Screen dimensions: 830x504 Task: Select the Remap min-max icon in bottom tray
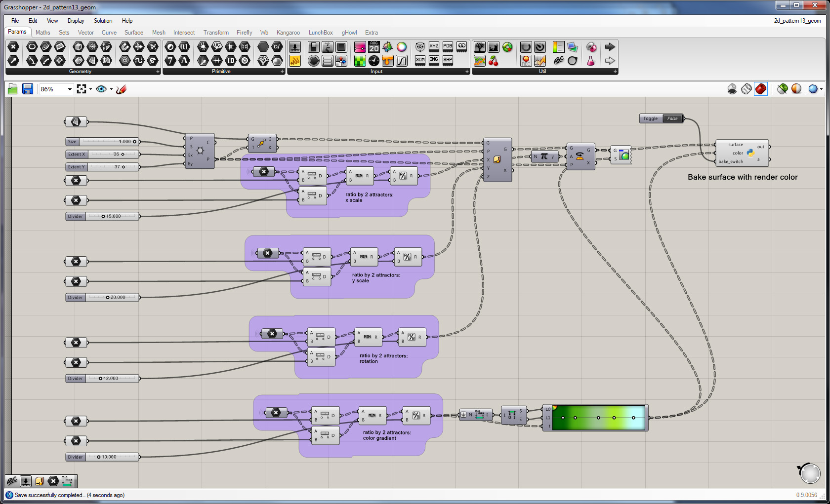tap(67, 481)
